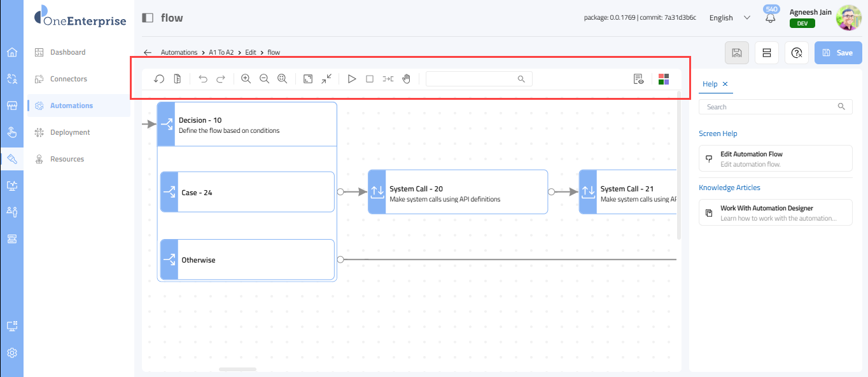Image resolution: width=868 pixels, height=377 pixels.
Task: Toggle the help panel with the question mark button
Action: 796,53
